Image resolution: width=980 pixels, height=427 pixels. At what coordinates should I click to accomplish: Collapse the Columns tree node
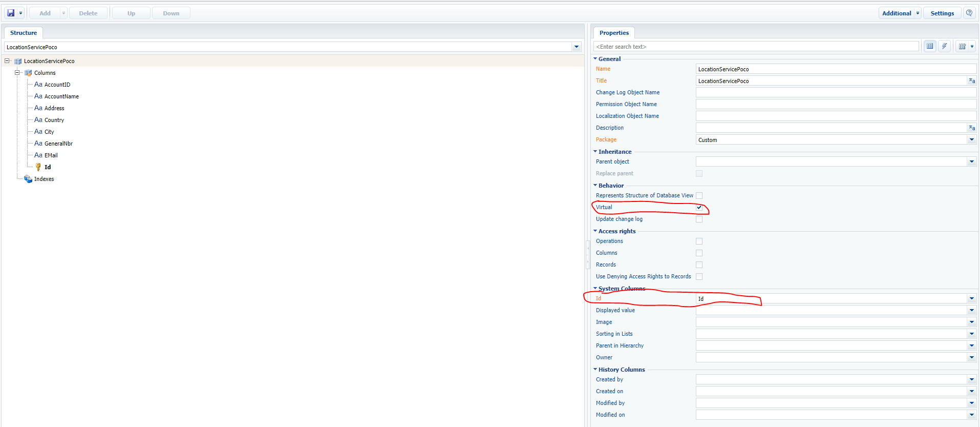tap(17, 73)
